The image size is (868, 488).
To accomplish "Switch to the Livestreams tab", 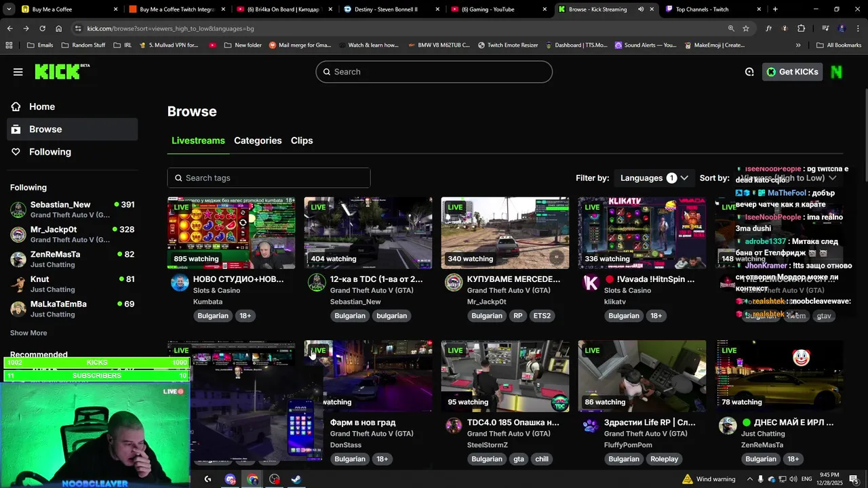I will click(x=198, y=140).
